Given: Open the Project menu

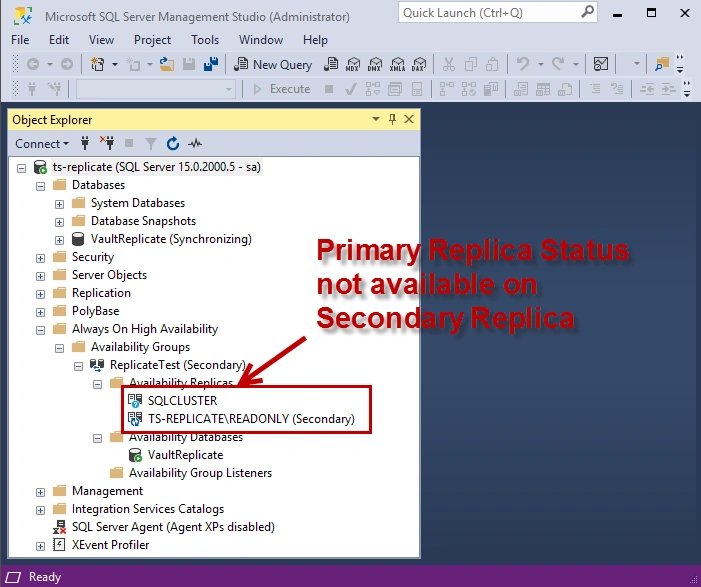Looking at the screenshot, I should click(152, 40).
